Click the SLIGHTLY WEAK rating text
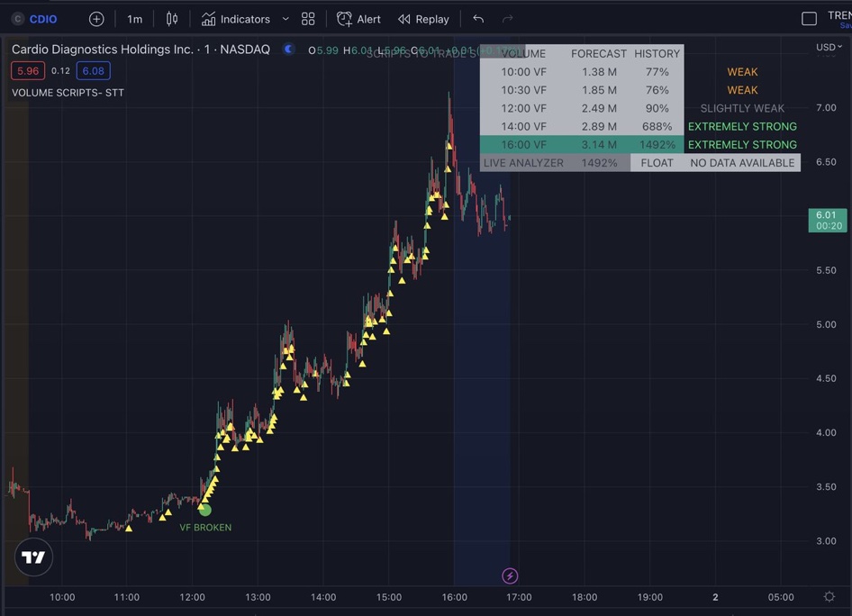 pyautogui.click(x=742, y=108)
